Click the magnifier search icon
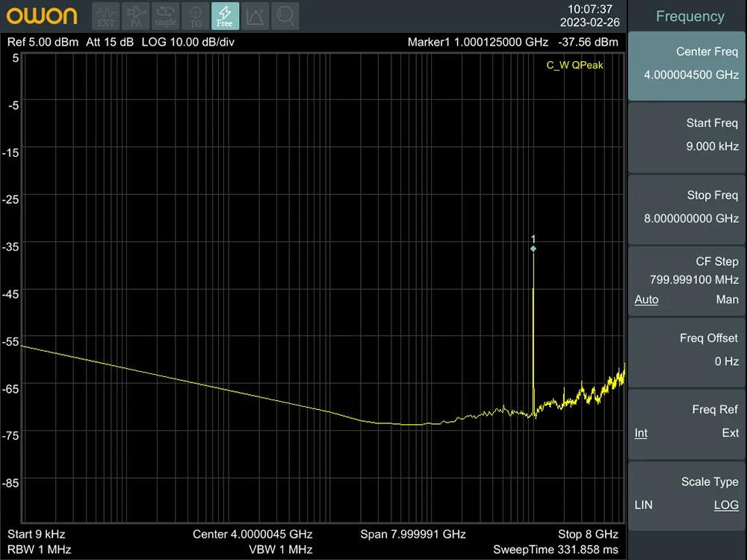747x560 pixels. pyautogui.click(x=285, y=16)
